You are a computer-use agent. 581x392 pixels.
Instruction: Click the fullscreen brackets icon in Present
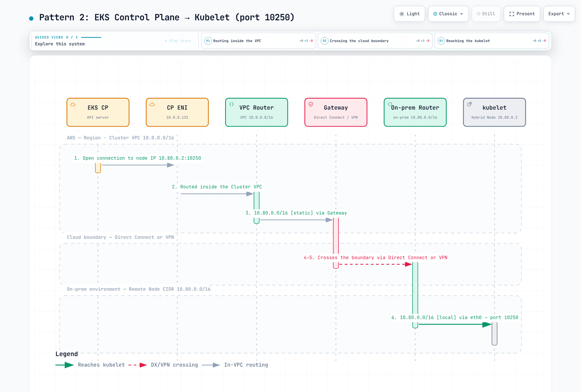512,14
